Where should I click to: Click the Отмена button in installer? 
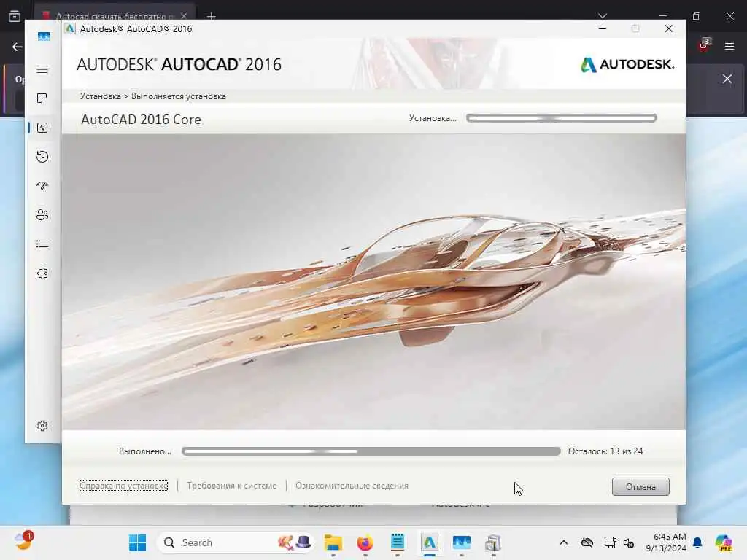coord(640,486)
